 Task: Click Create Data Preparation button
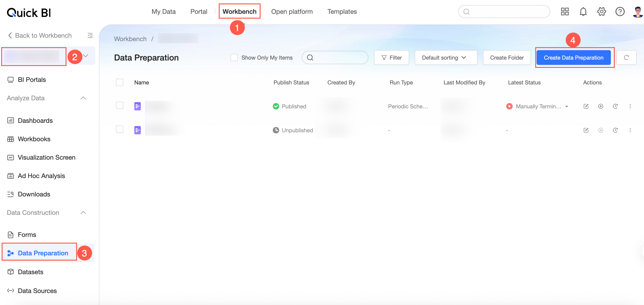573,58
